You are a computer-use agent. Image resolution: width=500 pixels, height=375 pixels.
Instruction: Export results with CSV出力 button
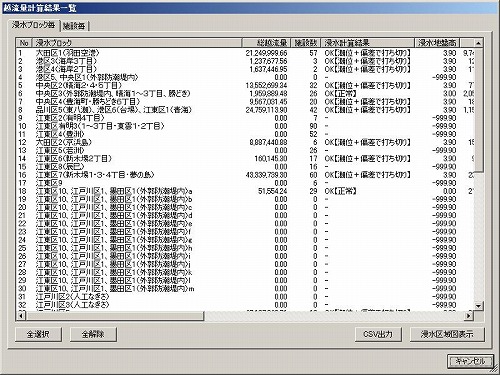point(378,334)
